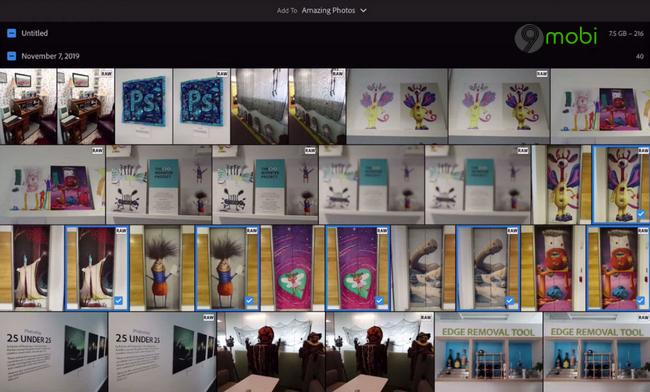
Task: Select the two monster drawings photo without RAW badge
Action: coord(397,106)
